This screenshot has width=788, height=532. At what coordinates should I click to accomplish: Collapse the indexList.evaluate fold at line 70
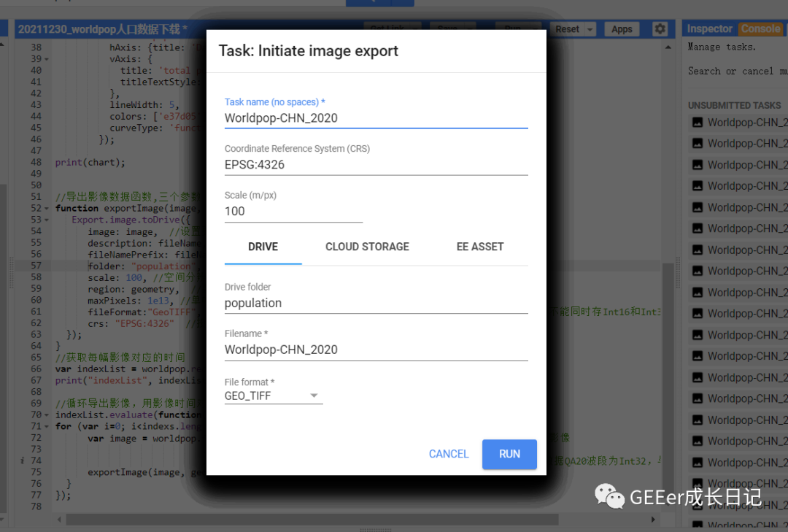(47, 415)
